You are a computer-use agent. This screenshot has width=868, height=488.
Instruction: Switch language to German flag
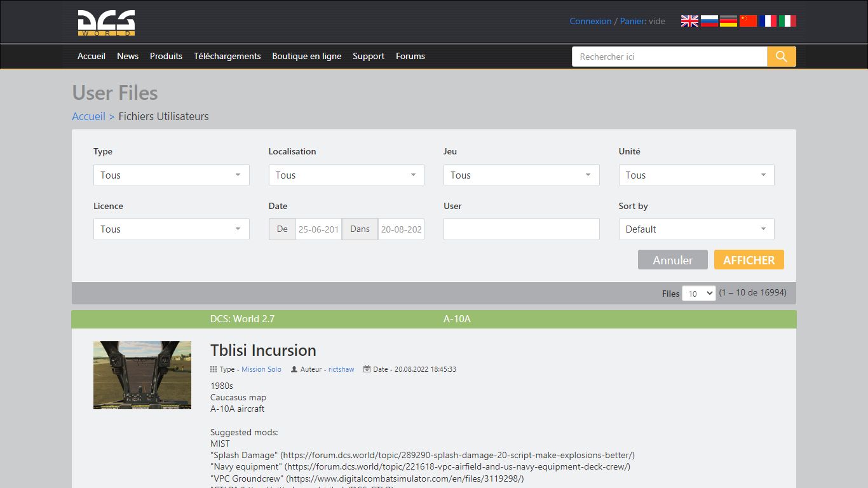click(x=728, y=21)
